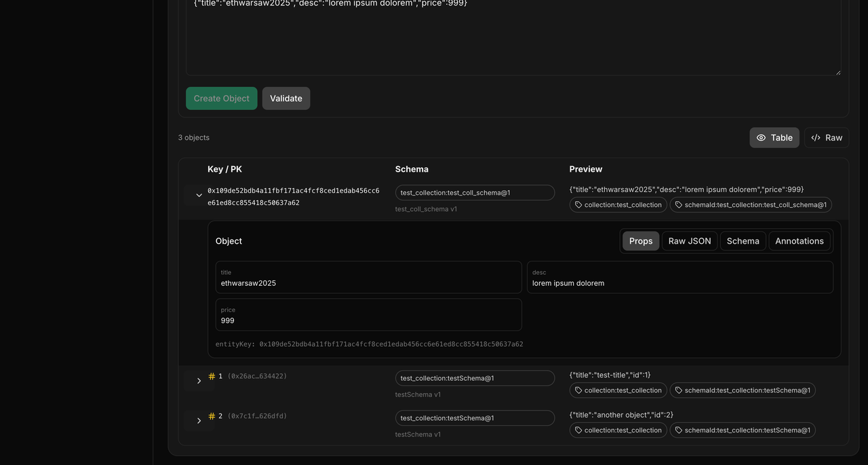The height and width of the screenshot is (465, 868).
Task: Click the tag icon on collection:test_collection badge
Action: coord(578,204)
